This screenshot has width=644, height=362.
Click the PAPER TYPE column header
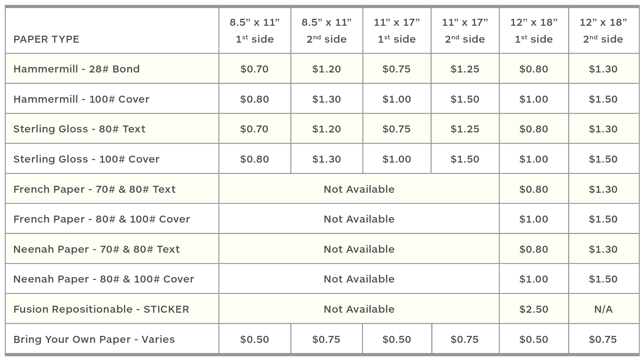[x=46, y=39]
